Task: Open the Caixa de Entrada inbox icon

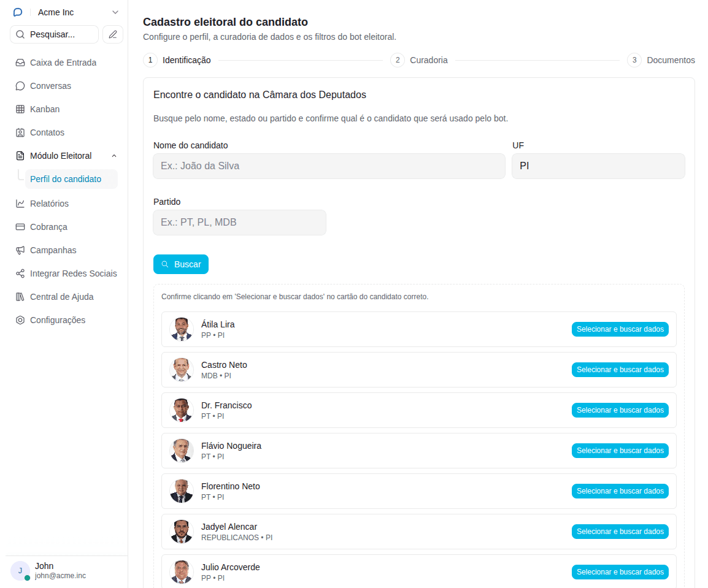Action: [20, 63]
